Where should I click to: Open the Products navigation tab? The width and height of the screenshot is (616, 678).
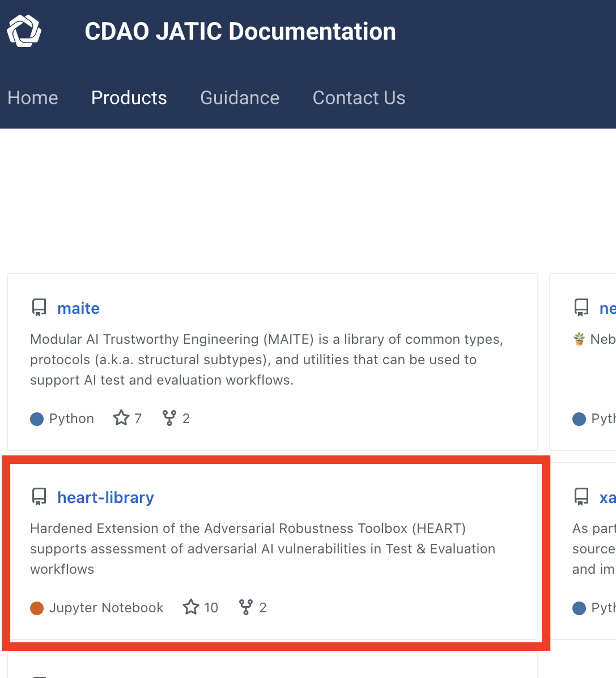click(x=129, y=98)
